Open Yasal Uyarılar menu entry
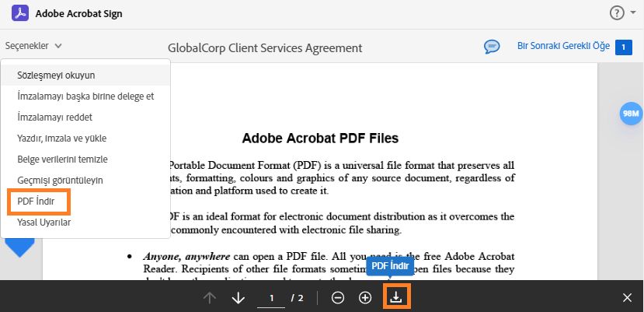Screen dimensions: 644x312 tap(85, 223)
